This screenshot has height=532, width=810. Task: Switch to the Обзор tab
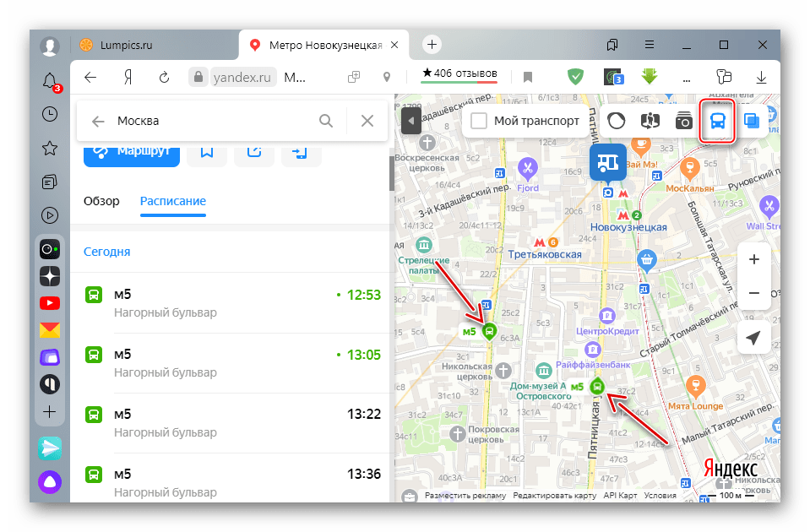point(101,201)
